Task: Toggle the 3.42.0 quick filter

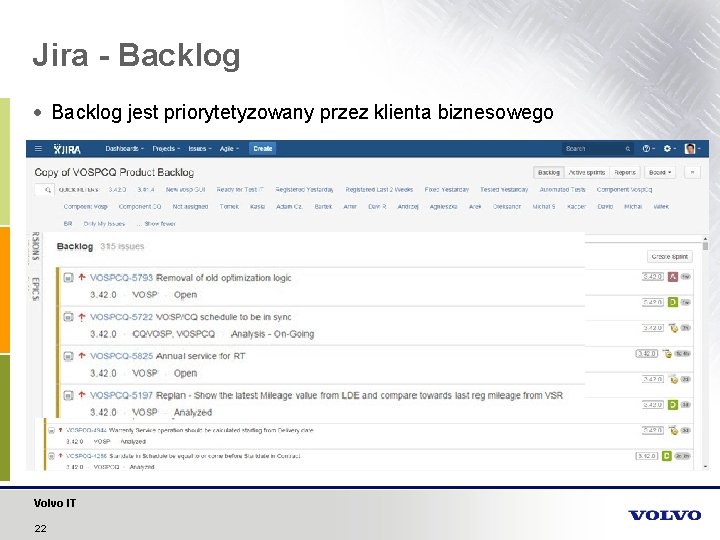Action: [x=117, y=190]
